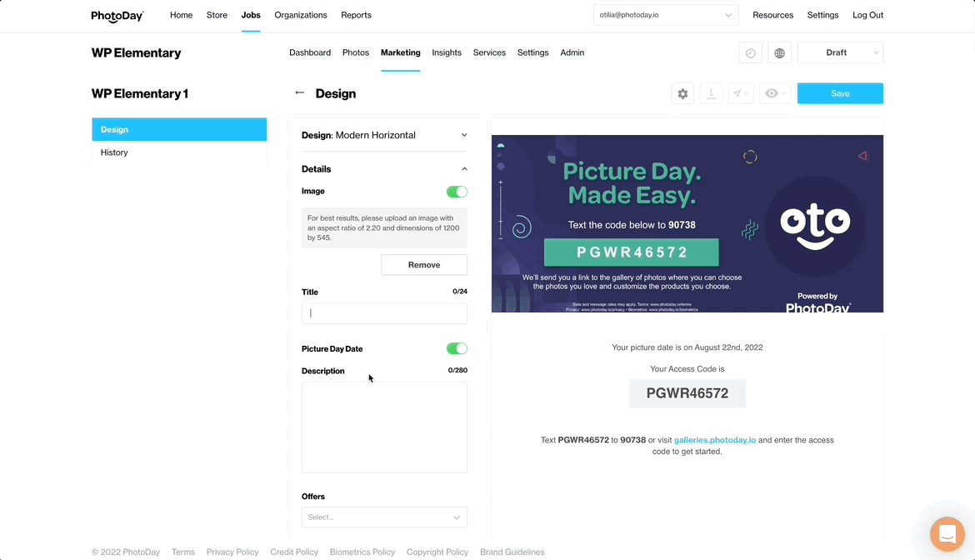This screenshot has height=560, width=975.
Task: Open the Offers select dropdown
Action: tap(384, 517)
